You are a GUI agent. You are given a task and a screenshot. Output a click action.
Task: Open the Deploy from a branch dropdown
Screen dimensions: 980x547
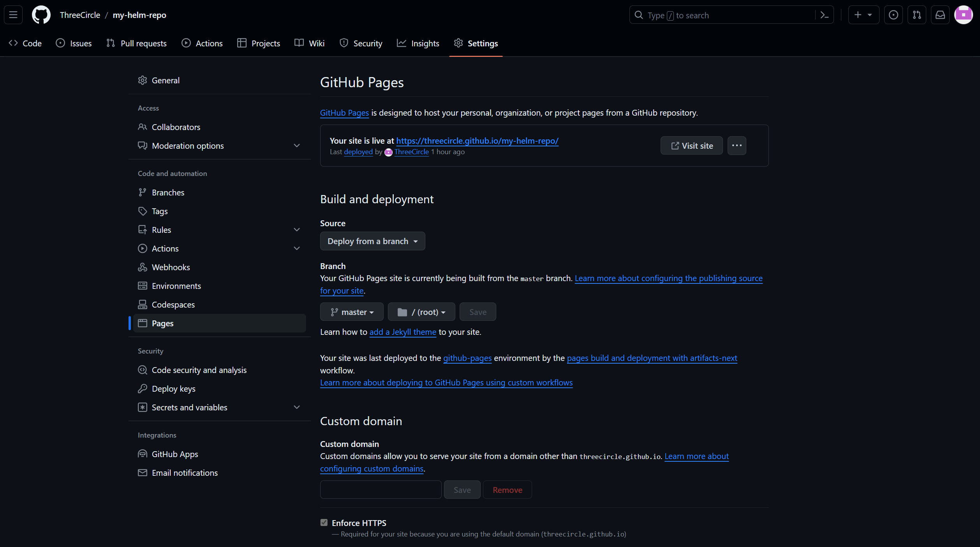coord(372,241)
